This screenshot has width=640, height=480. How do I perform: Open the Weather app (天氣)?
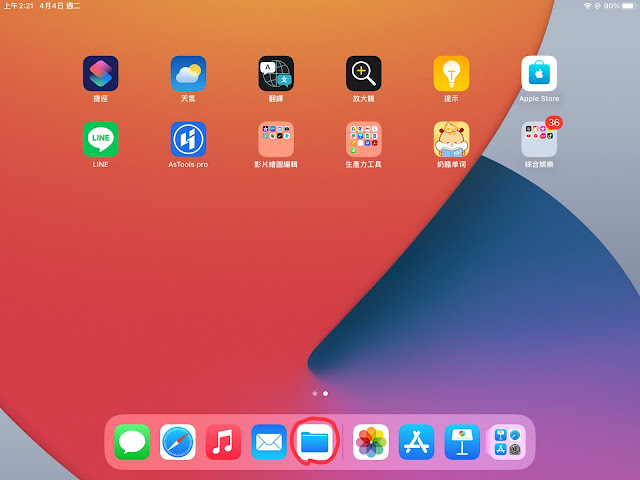pos(188,73)
